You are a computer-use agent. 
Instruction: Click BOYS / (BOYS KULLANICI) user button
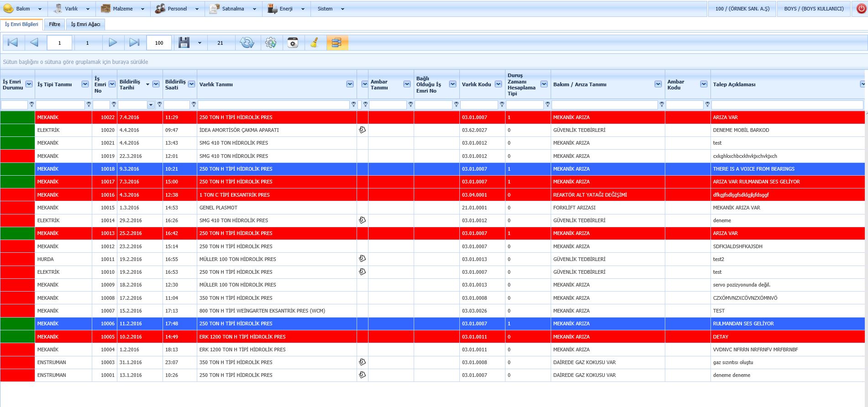click(814, 9)
